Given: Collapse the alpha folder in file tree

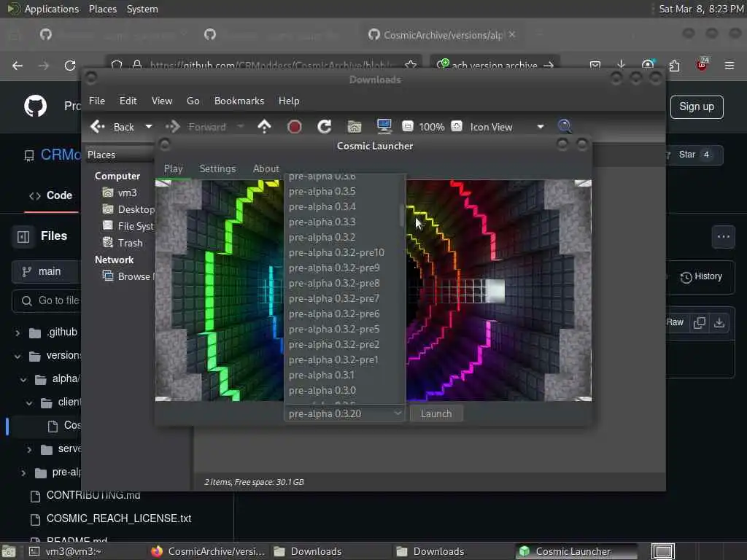Looking at the screenshot, I should [23, 379].
